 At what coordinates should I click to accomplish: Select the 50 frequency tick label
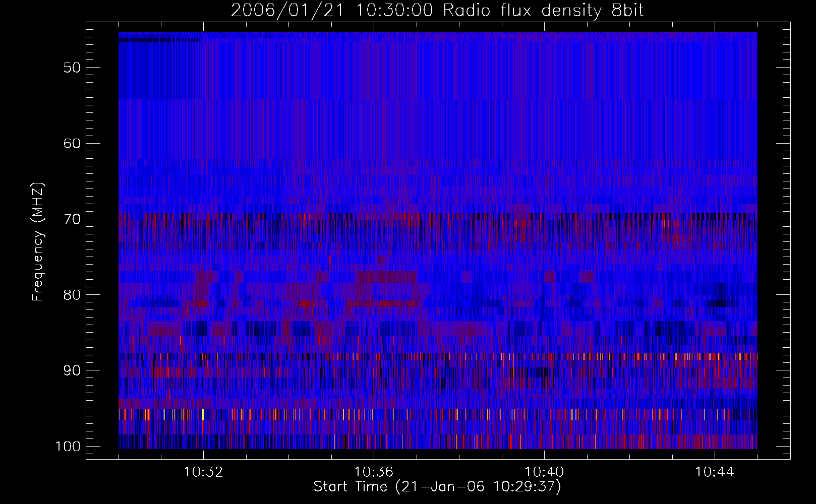click(x=72, y=68)
